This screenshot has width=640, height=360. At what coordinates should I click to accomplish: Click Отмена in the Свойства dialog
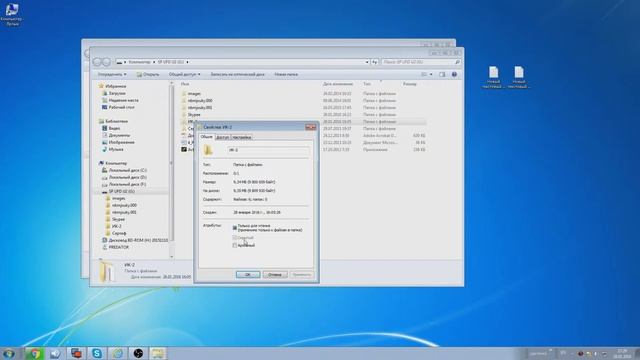275,275
